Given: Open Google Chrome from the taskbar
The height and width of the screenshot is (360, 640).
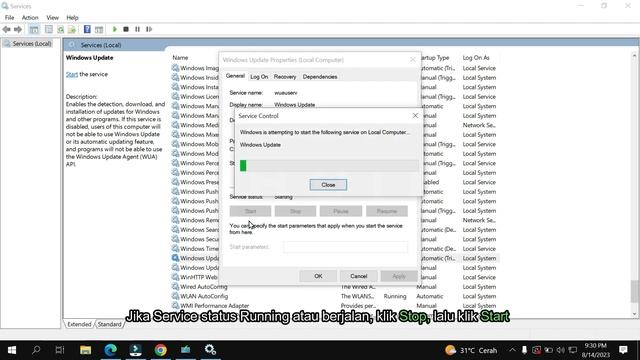Looking at the screenshot, I should 160,350.
